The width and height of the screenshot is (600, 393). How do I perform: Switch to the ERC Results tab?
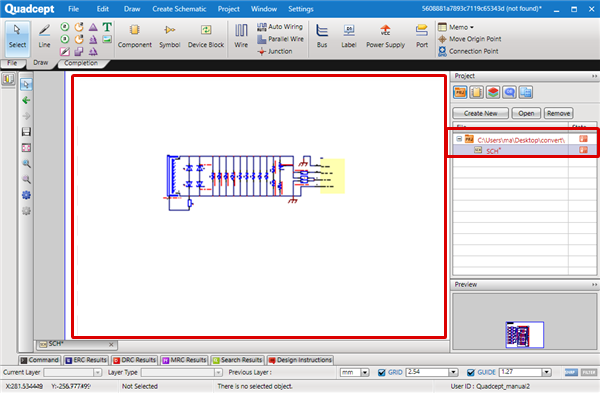pyautogui.click(x=86, y=360)
